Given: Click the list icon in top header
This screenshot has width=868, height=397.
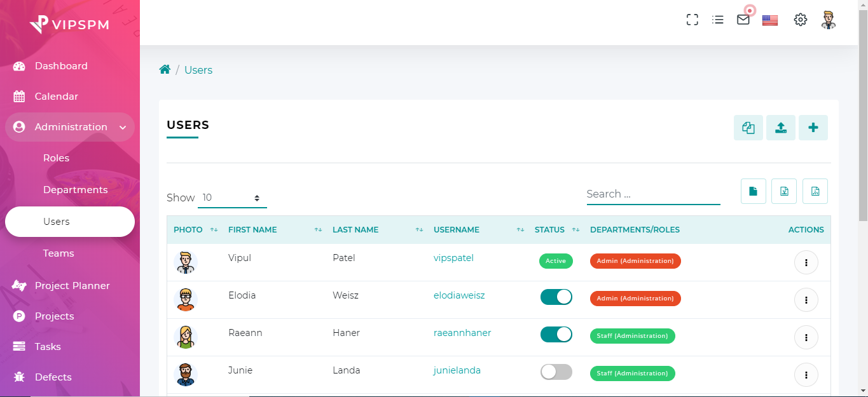Looking at the screenshot, I should [718, 20].
